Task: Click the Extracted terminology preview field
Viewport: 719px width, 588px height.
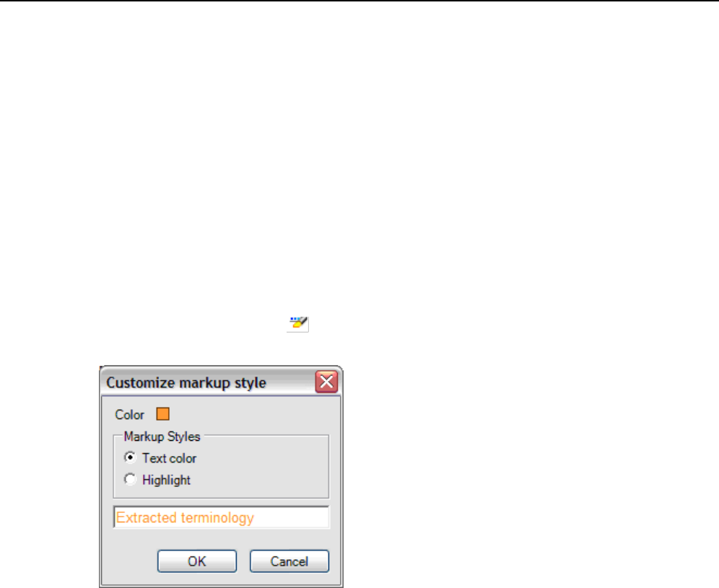Action: [x=221, y=517]
